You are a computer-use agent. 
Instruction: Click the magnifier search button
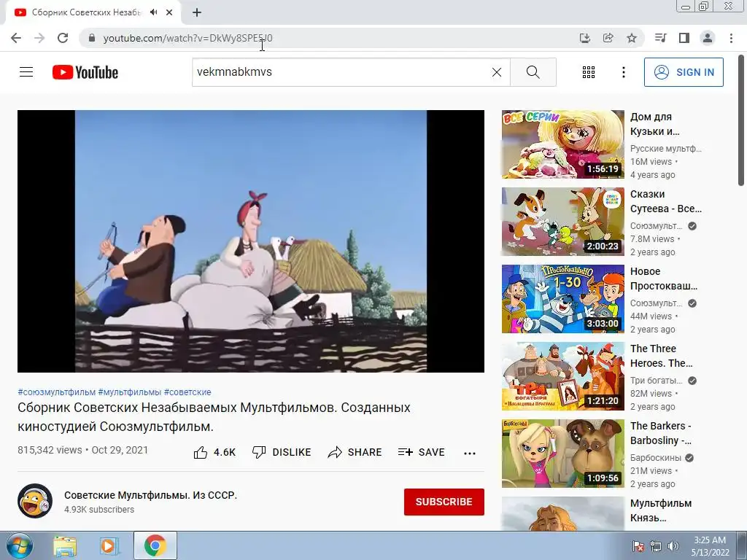pos(533,72)
